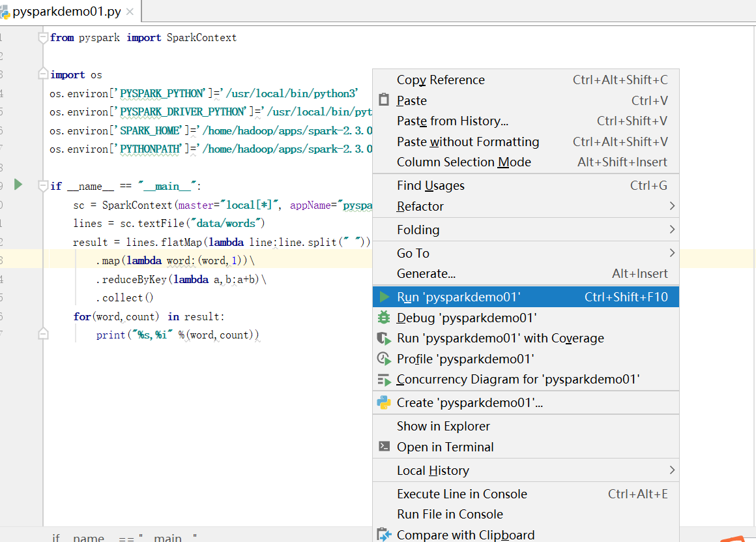Viewport: 756px width, 542px height.
Task: Click the green Run triangle icon in menu
Action: [x=385, y=297]
